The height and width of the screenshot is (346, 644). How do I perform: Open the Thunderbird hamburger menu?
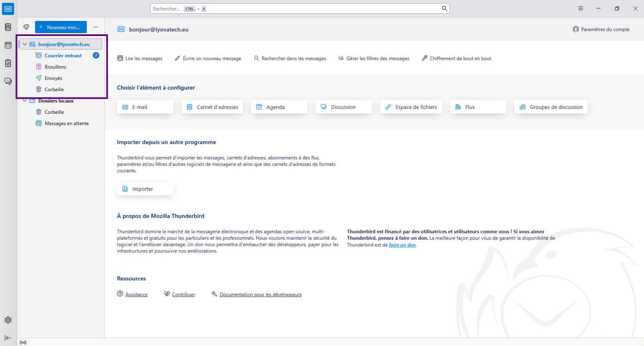click(x=580, y=9)
